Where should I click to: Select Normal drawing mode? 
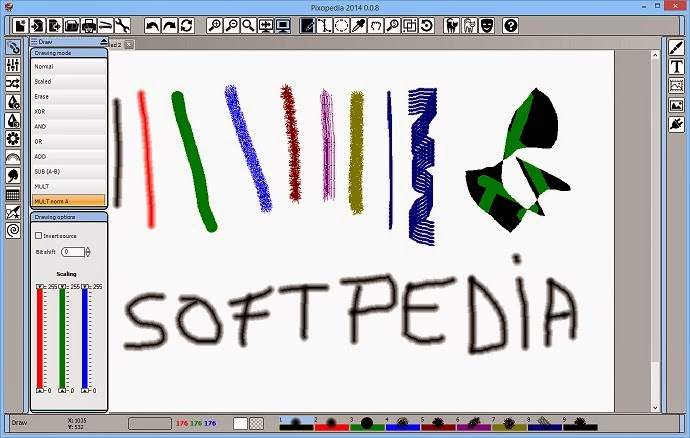(x=69, y=66)
